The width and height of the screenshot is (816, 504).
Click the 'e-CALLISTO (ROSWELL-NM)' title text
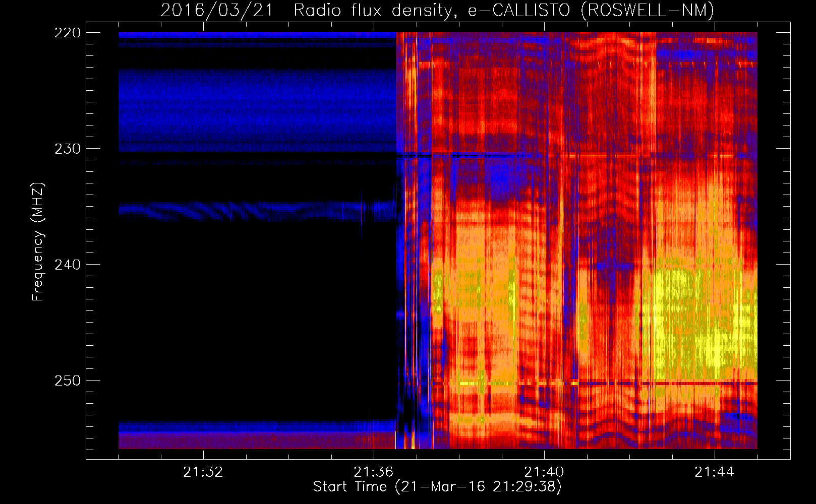click(591, 10)
